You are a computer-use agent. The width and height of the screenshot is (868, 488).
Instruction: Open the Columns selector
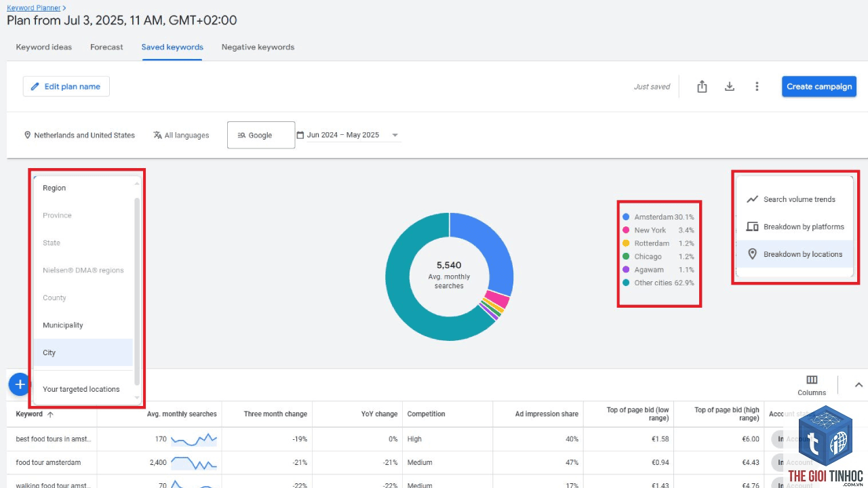(812, 385)
